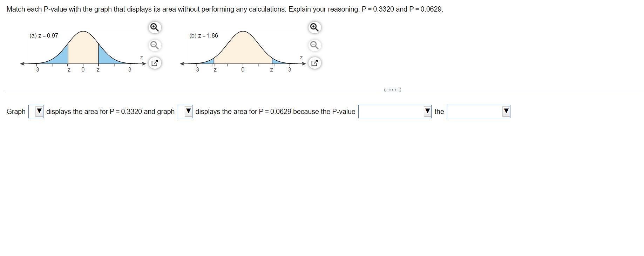This screenshot has height=256, width=644.
Task: Open the last dropdown after the word 'the'
Action: click(479, 111)
